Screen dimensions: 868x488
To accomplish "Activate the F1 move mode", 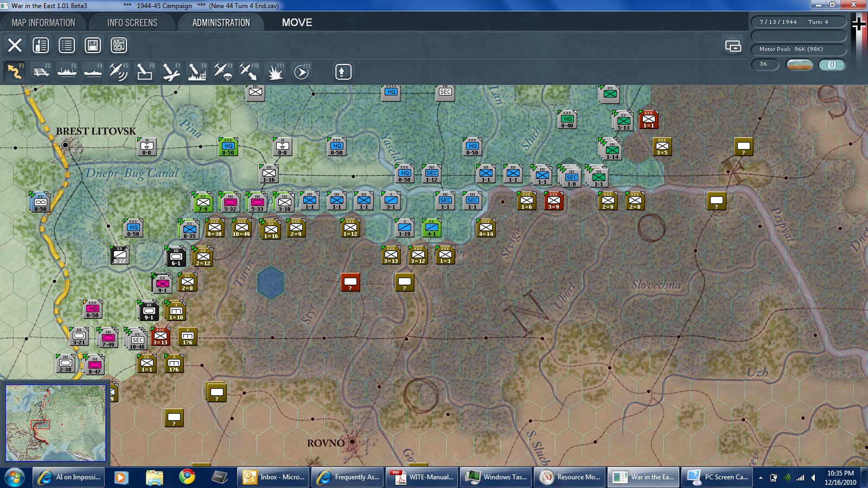I will (x=15, y=72).
